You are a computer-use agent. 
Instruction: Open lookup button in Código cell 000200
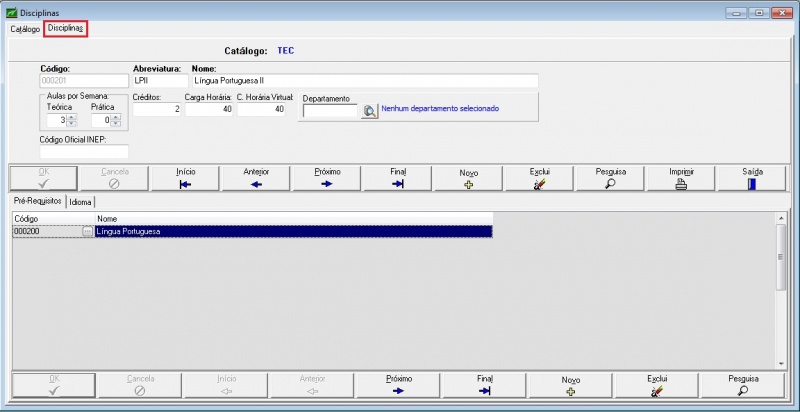[87, 232]
